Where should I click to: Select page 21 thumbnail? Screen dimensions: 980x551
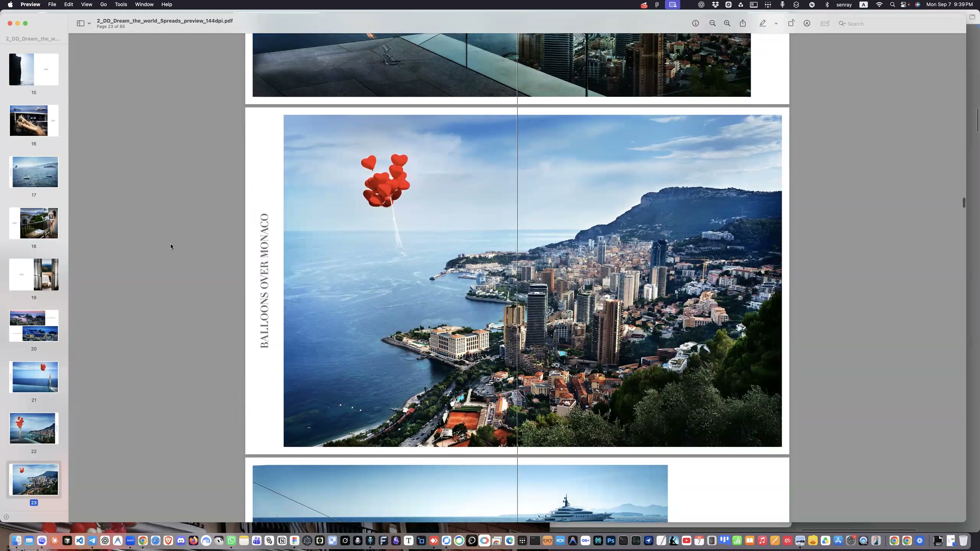coord(34,377)
